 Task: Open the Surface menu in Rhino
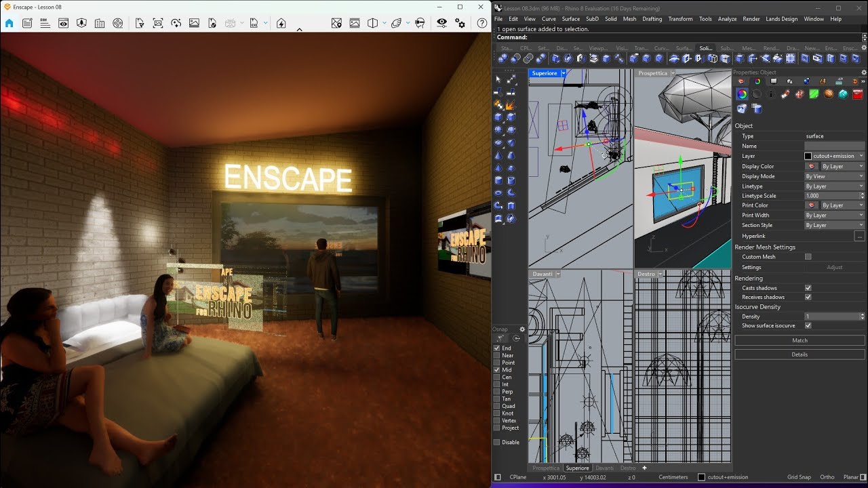[571, 19]
